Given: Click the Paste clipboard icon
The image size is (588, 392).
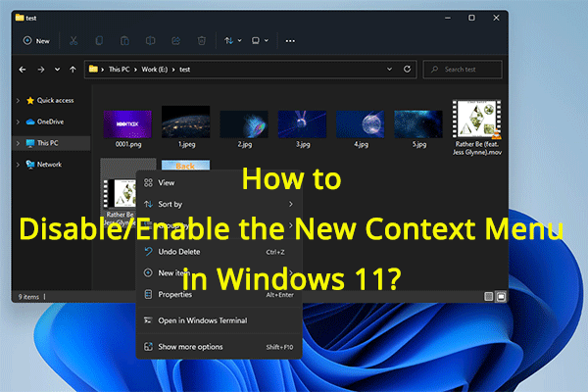Looking at the screenshot, I should [x=124, y=41].
